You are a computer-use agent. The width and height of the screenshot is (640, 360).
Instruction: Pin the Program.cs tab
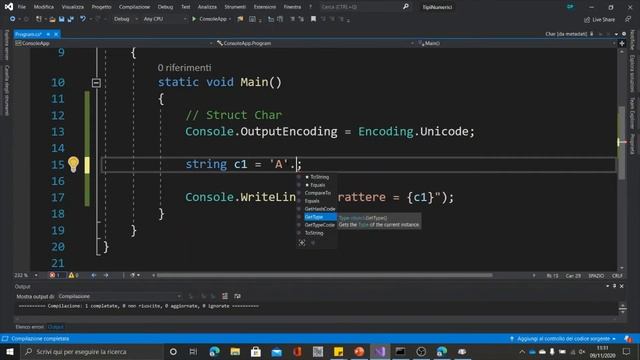point(48,34)
